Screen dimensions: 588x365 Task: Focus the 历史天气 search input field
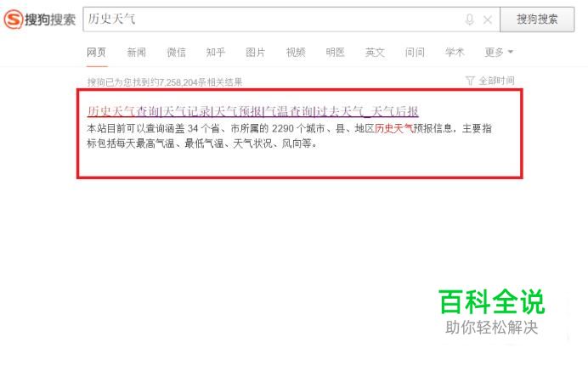click(272, 20)
